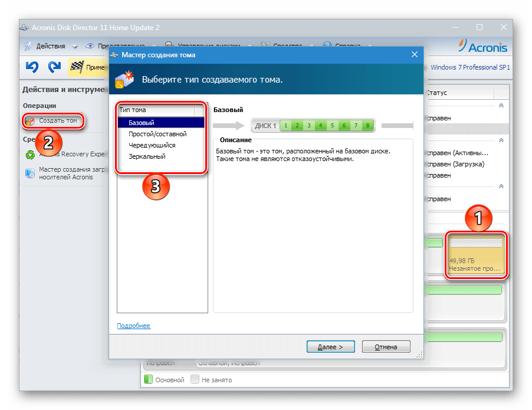Screen dimensions: 532x410
Task: Click the Тип тома column header
Action: coord(156,110)
